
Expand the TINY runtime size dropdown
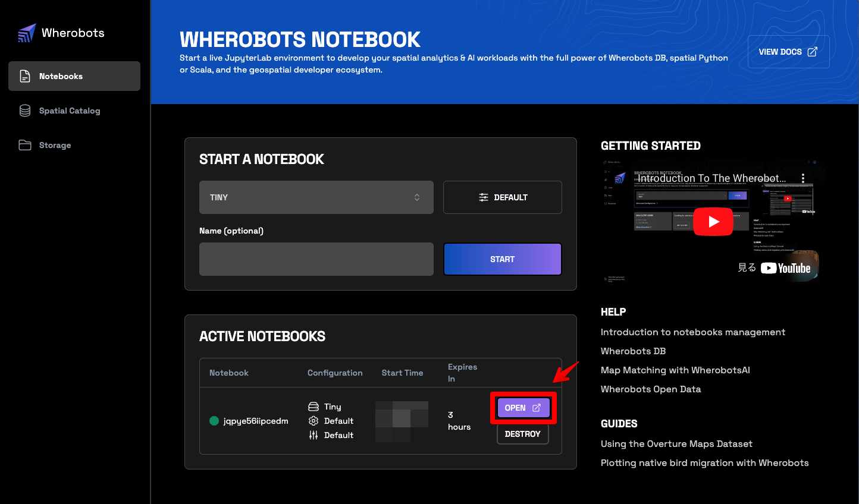pyautogui.click(x=316, y=197)
